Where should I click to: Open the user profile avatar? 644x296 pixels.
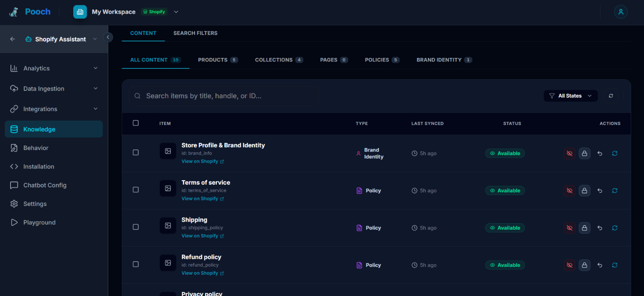pos(621,12)
